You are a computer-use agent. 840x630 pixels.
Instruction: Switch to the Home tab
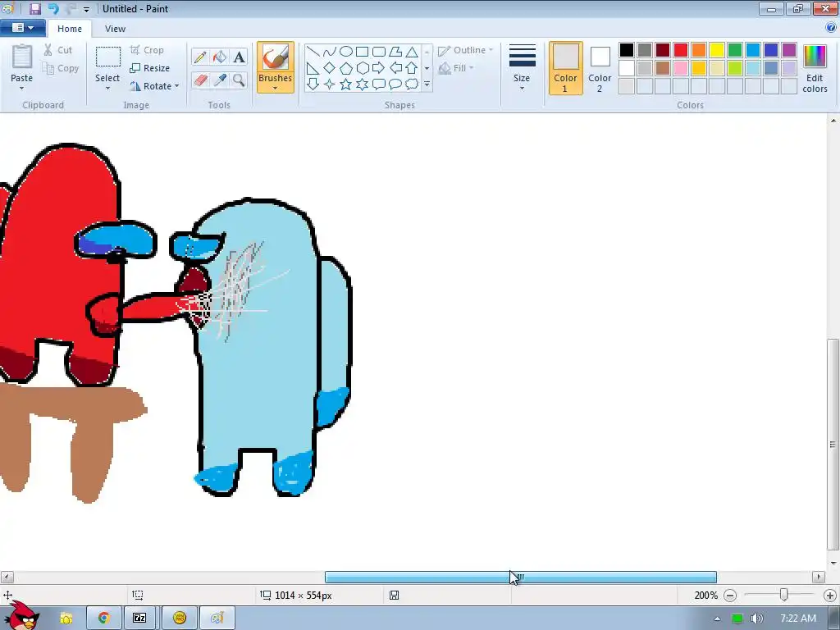coord(70,29)
